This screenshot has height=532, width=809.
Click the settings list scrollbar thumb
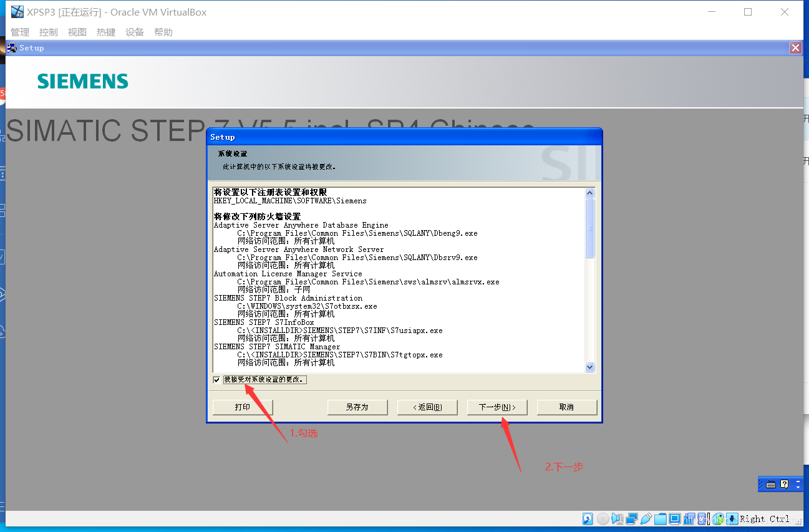[590, 228]
